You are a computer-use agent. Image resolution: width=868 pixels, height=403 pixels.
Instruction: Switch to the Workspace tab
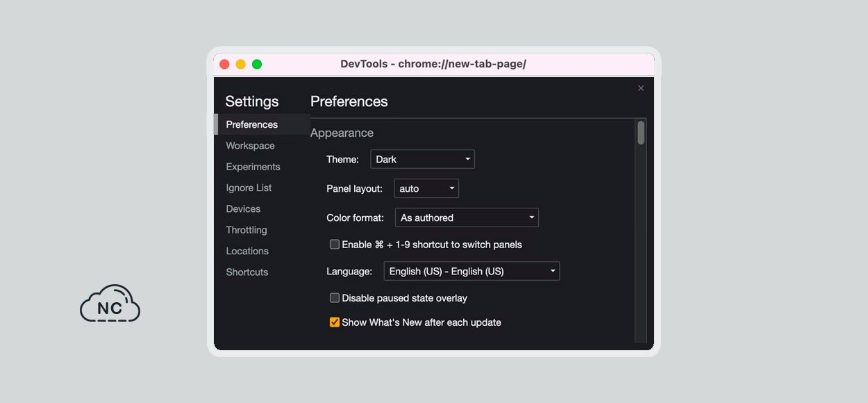[x=250, y=146]
